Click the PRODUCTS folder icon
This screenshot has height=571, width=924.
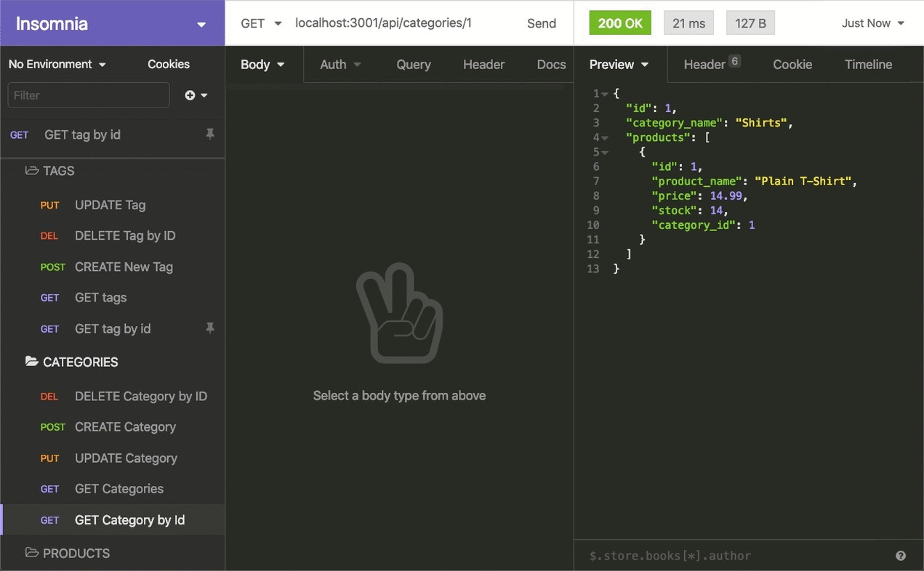pos(31,553)
